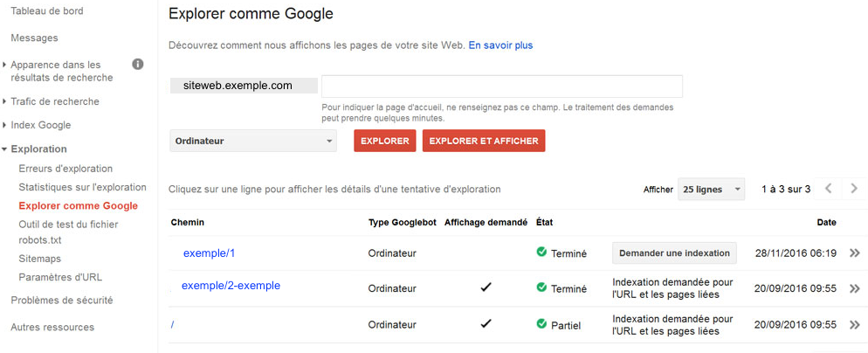The width and height of the screenshot is (868, 353).
Task: Click green Partiel status icon for root path
Action: [541, 325]
